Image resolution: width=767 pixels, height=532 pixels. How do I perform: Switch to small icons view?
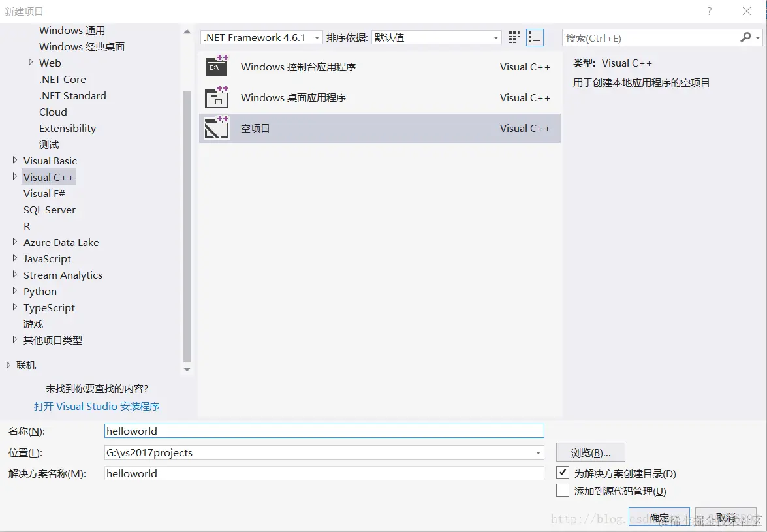[x=514, y=38]
